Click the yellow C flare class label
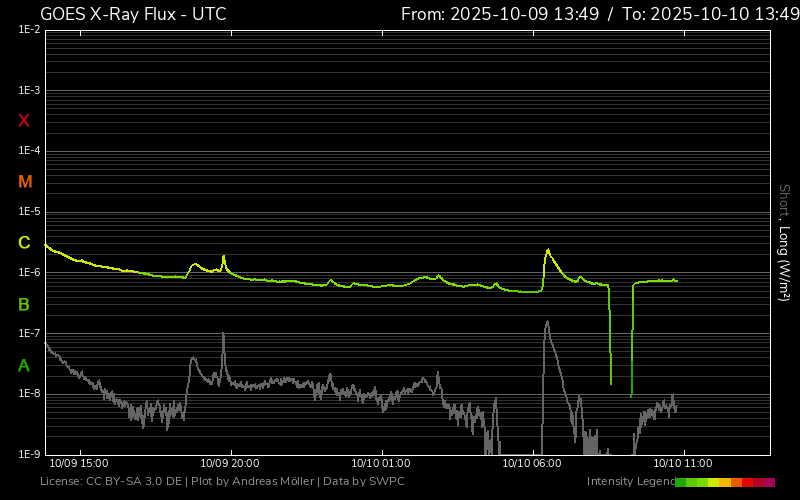The width and height of the screenshot is (800, 500). 24,243
